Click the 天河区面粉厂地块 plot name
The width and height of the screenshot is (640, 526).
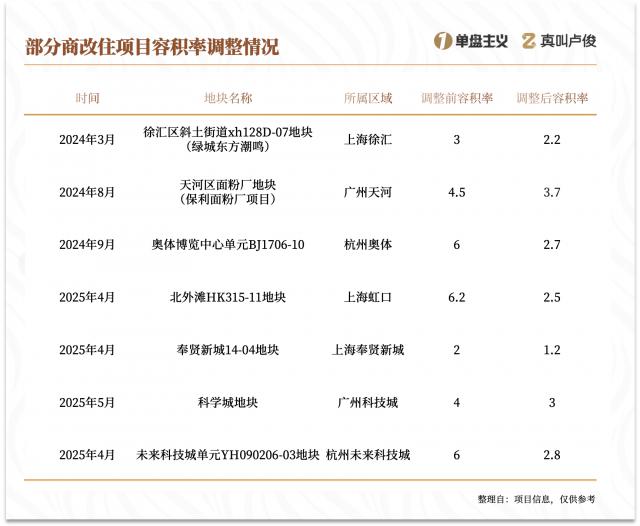coord(228,185)
